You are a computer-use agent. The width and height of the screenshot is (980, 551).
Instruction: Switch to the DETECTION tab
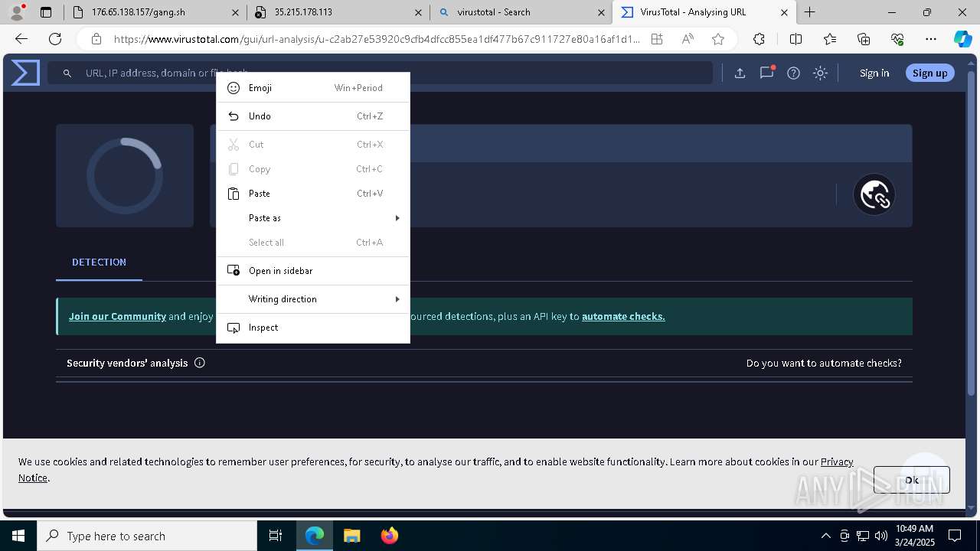pyautogui.click(x=99, y=262)
